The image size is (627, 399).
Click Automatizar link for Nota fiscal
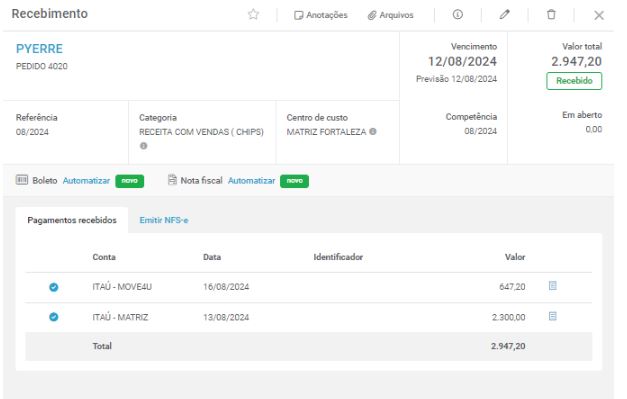251,181
